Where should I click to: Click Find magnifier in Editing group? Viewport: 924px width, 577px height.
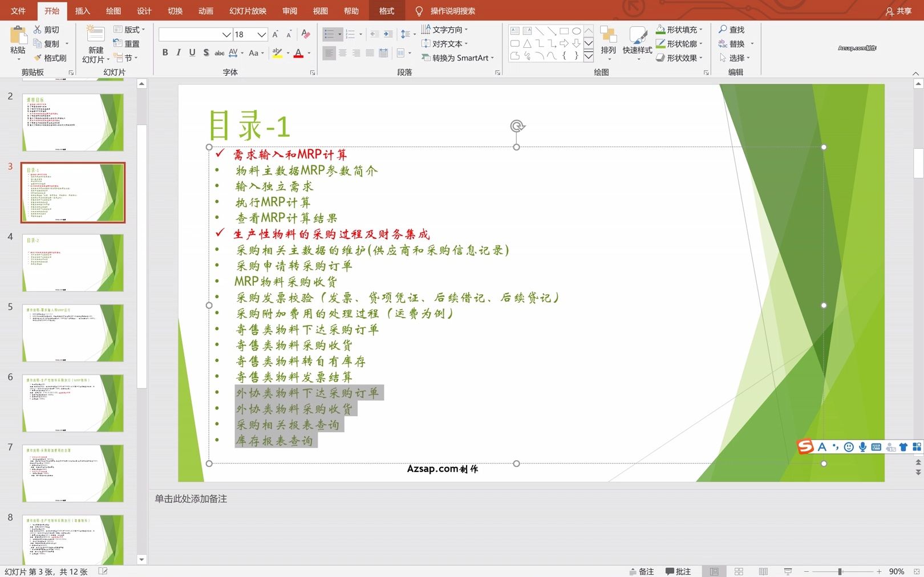pyautogui.click(x=732, y=30)
